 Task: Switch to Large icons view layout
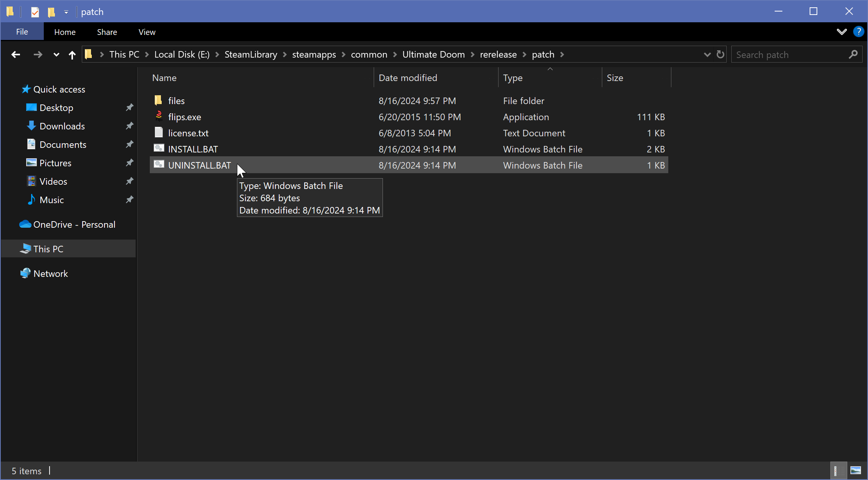tap(856, 470)
